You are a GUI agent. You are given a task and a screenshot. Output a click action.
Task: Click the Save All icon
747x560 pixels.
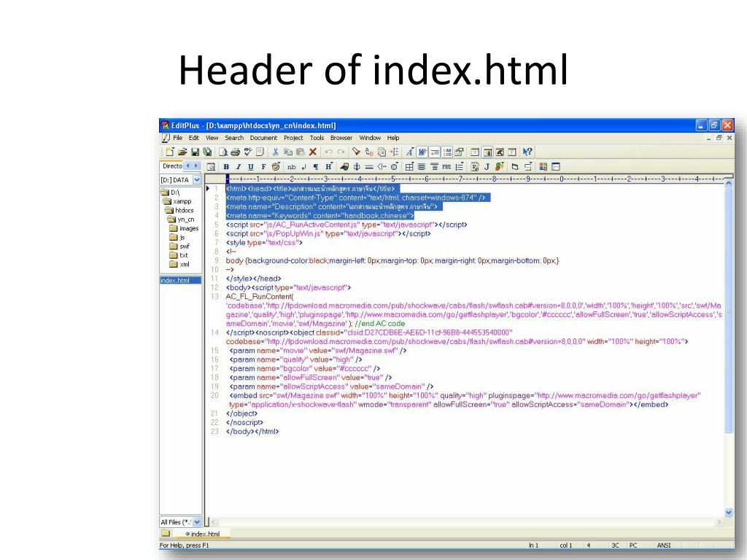click(x=207, y=152)
